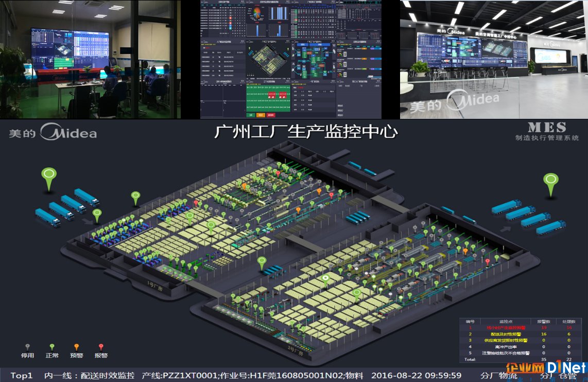This screenshot has width=588, height=382.
Task: Select the 高冲产出率 row name
Action: click(x=506, y=347)
